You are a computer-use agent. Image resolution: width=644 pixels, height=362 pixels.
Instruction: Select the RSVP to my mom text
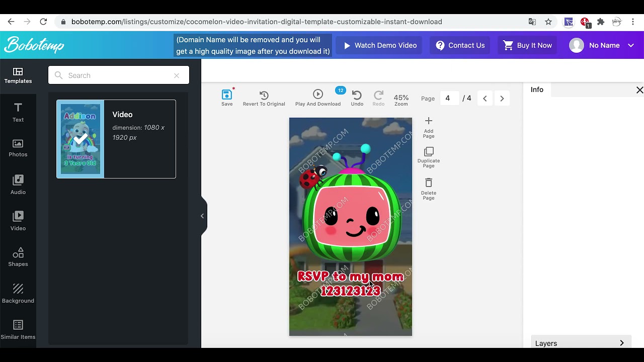[351, 277]
